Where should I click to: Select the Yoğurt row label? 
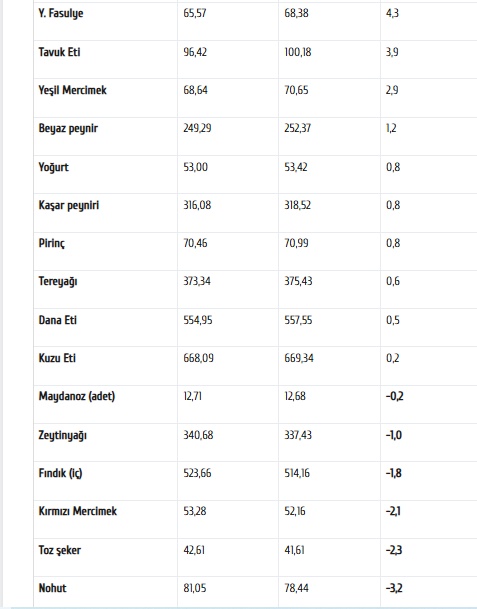pyautogui.click(x=53, y=167)
